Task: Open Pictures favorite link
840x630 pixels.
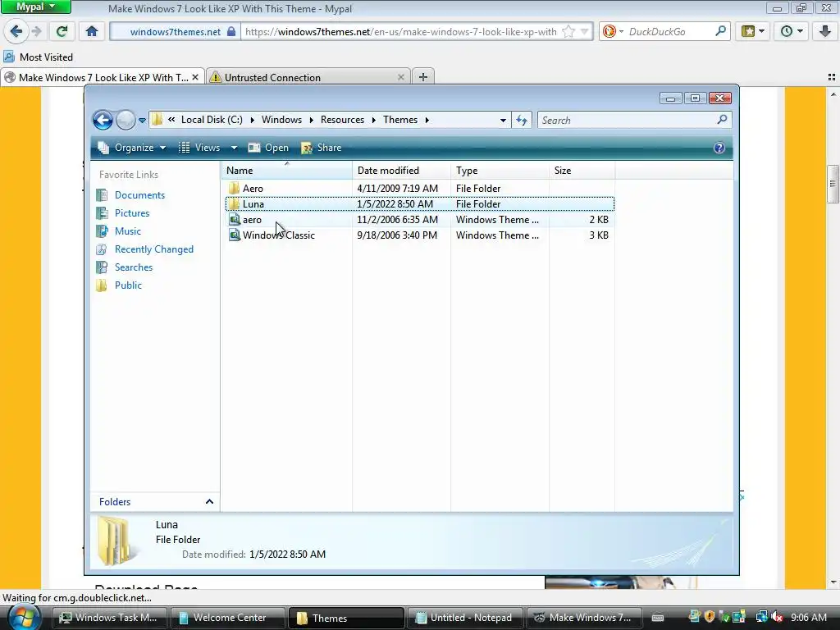Action: [132, 213]
